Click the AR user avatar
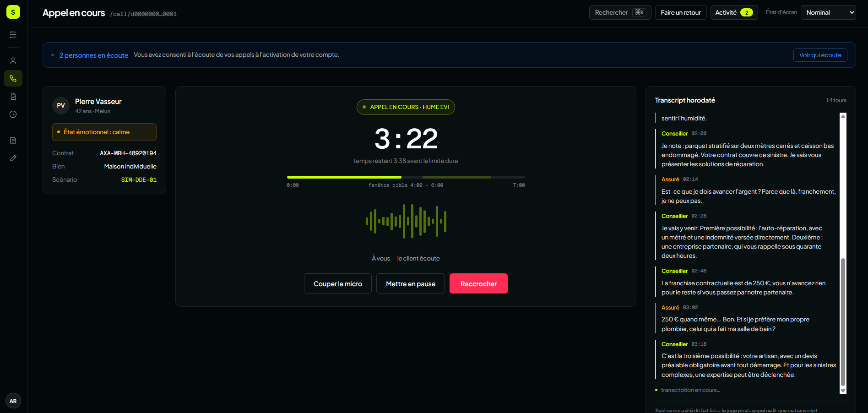This screenshot has width=868, height=413. 13,401
